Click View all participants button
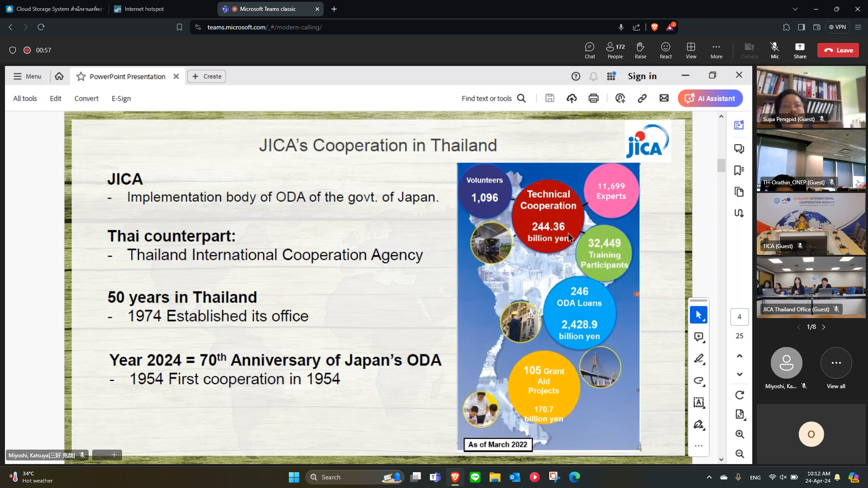The width and height of the screenshot is (868, 488). point(836,367)
